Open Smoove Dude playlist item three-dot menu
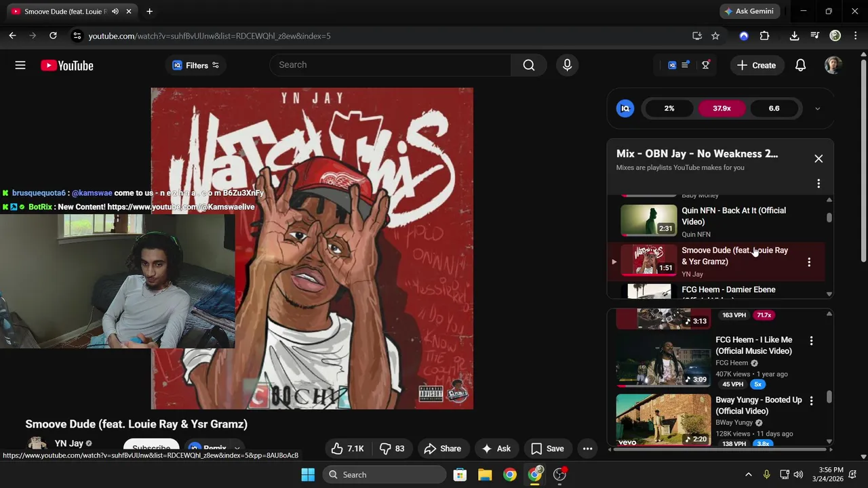 click(809, 262)
